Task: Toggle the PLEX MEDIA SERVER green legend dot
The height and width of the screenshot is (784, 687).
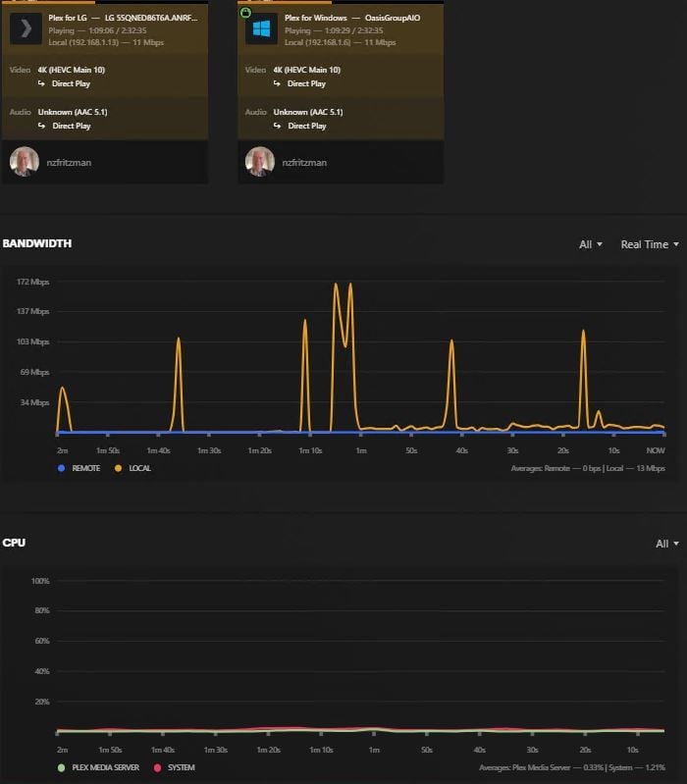Action: tap(61, 767)
